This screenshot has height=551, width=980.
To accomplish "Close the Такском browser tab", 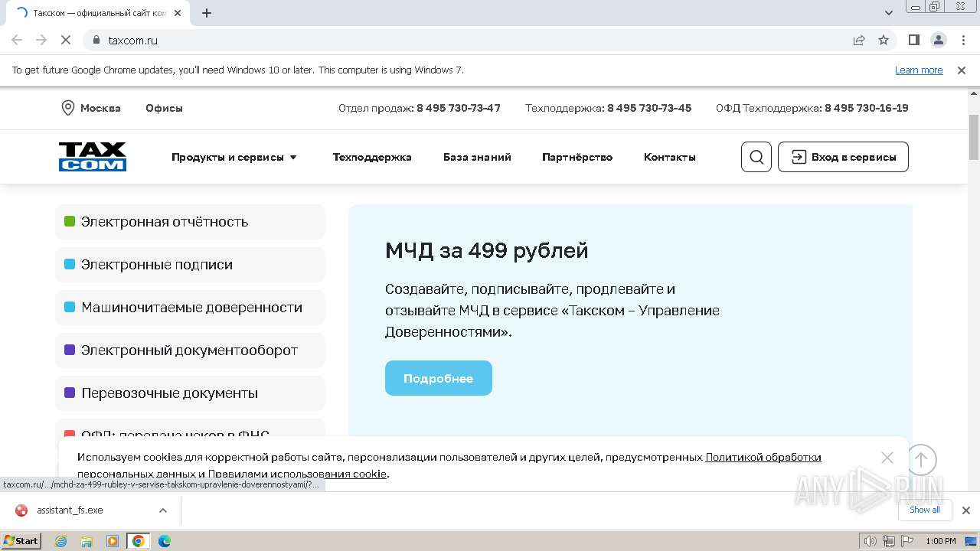I will click(x=178, y=13).
